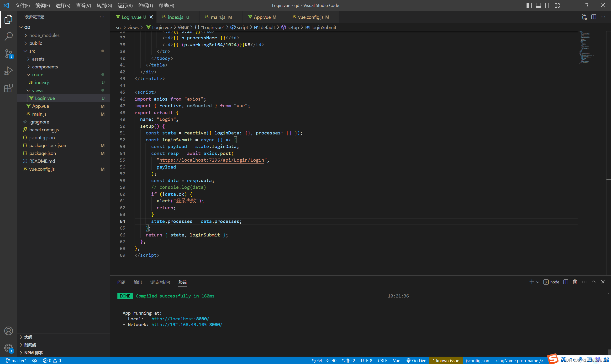This screenshot has height=364, width=611.
Task: Open the new terminal launch profile dropdown
Action: point(538,282)
